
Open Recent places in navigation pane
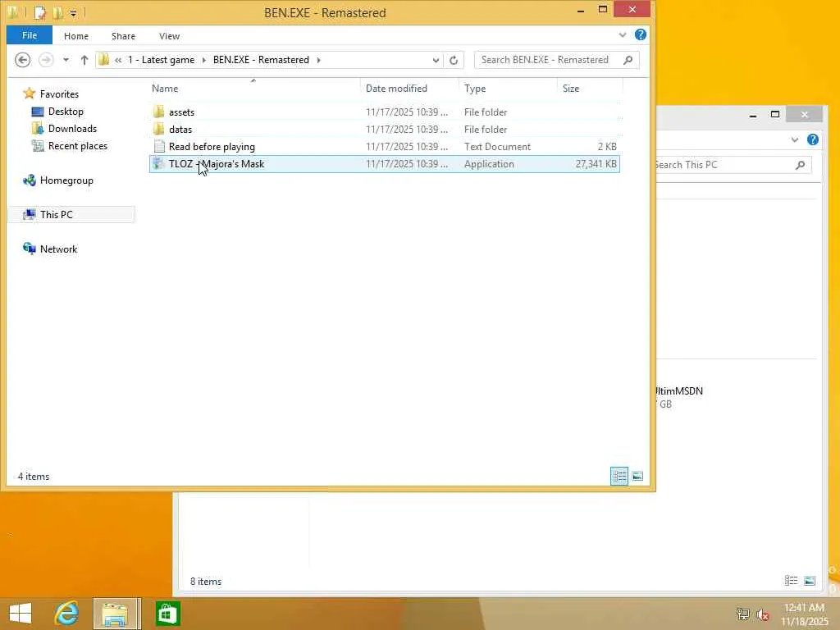point(77,146)
